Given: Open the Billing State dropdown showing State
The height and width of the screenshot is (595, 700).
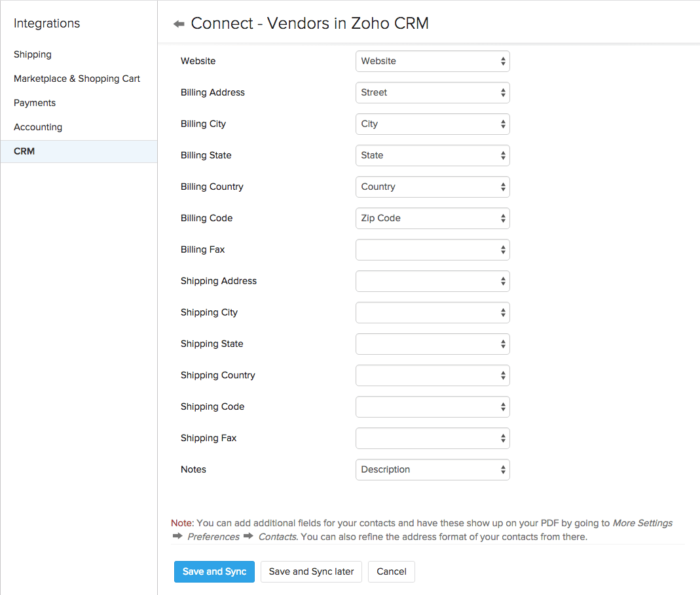Looking at the screenshot, I should [432, 155].
